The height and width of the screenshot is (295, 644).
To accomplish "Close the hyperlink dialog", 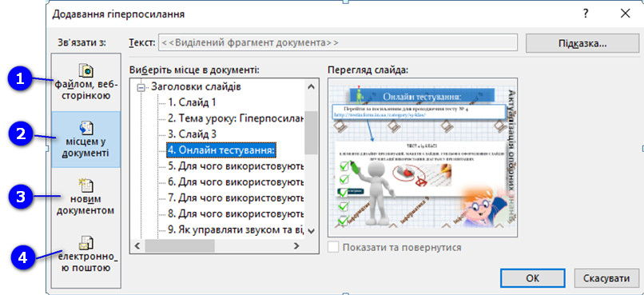I will coord(625,14).
